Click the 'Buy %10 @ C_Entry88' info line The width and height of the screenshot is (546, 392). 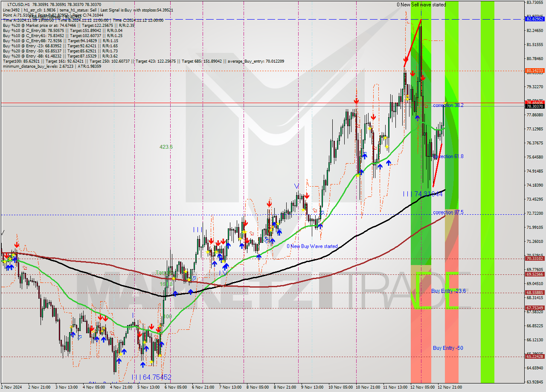60,40
